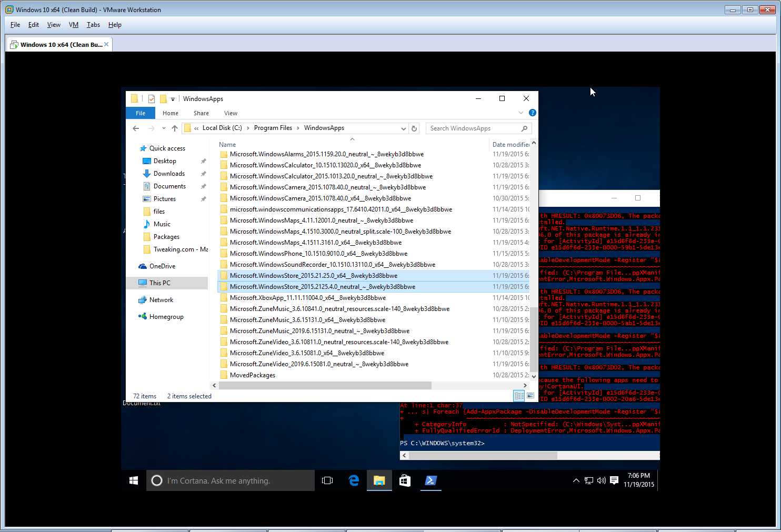Switch to details view toggle
Image resolution: width=781 pixels, height=532 pixels.
pos(519,396)
